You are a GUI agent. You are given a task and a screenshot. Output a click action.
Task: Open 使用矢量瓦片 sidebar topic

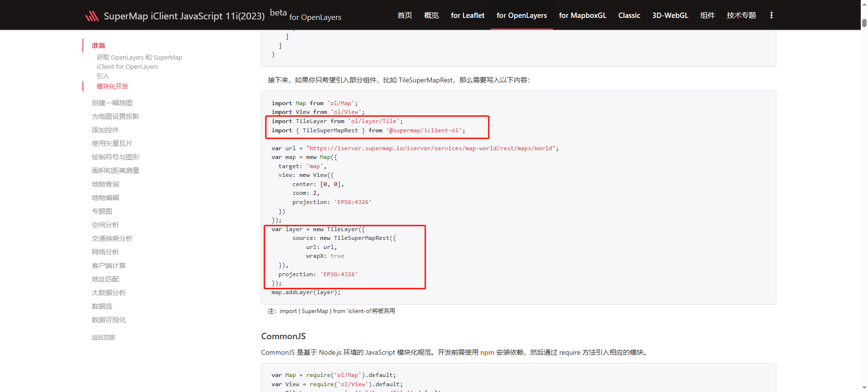(112, 143)
